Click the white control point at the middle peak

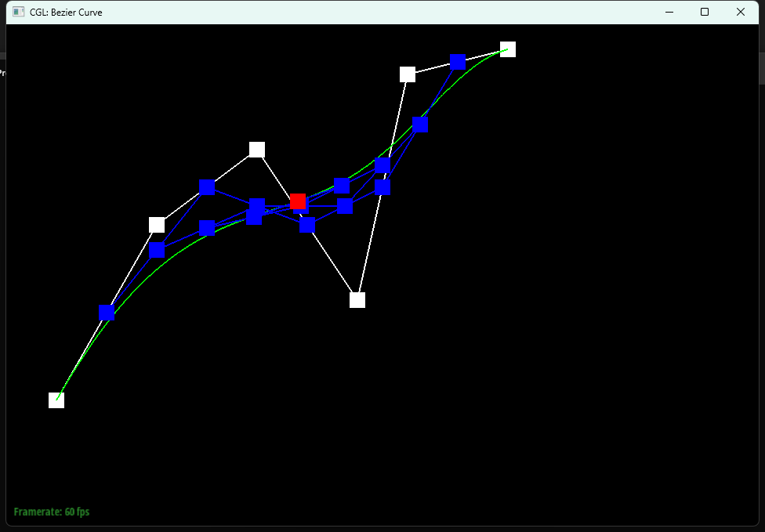coord(257,150)
